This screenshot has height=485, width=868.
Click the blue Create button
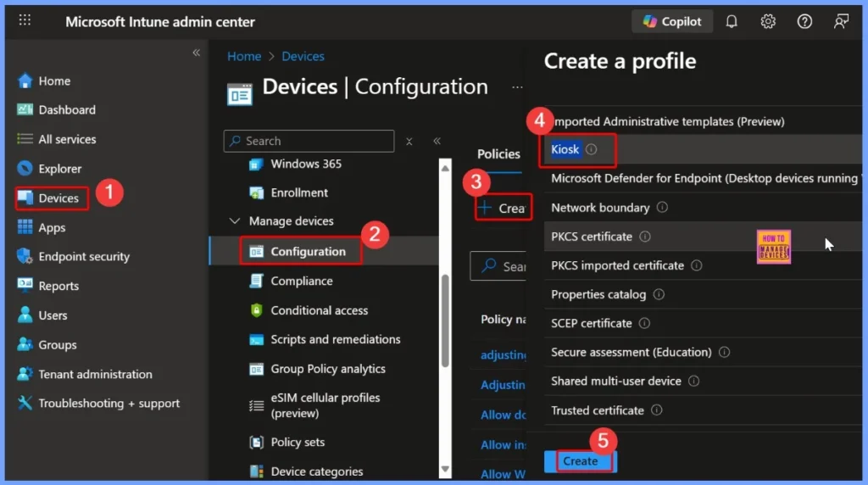(x=580, y=461)
